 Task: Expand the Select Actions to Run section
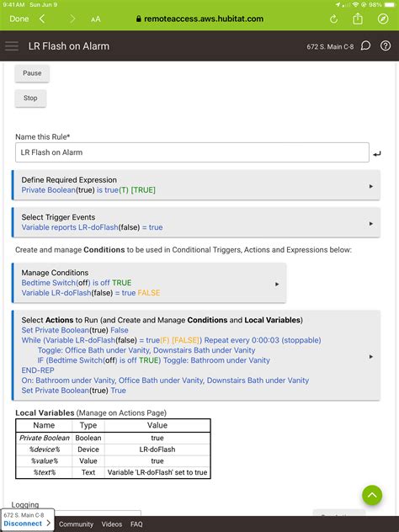coord(196,355)
